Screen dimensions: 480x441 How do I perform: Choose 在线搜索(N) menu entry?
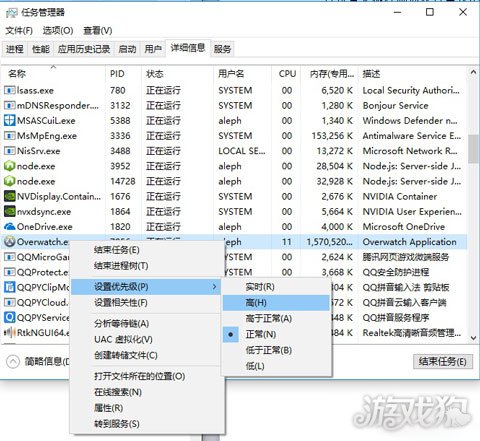tap(147, 392)
